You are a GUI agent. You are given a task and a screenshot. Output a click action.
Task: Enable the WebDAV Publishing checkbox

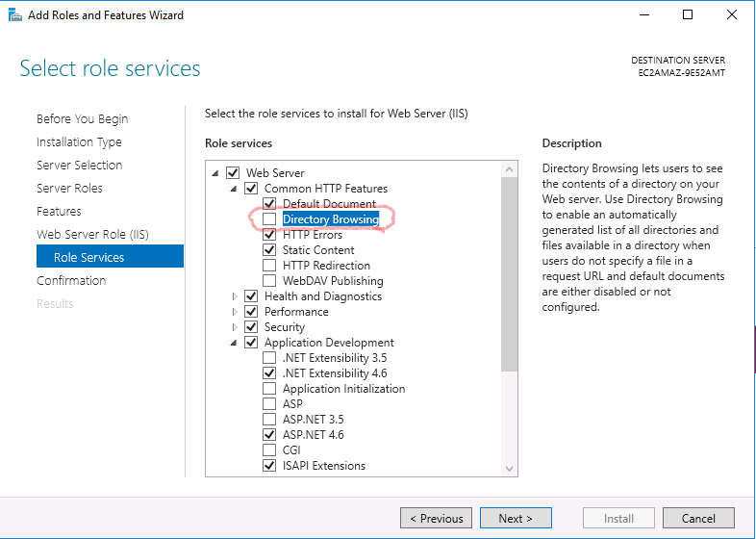point(269,281)
